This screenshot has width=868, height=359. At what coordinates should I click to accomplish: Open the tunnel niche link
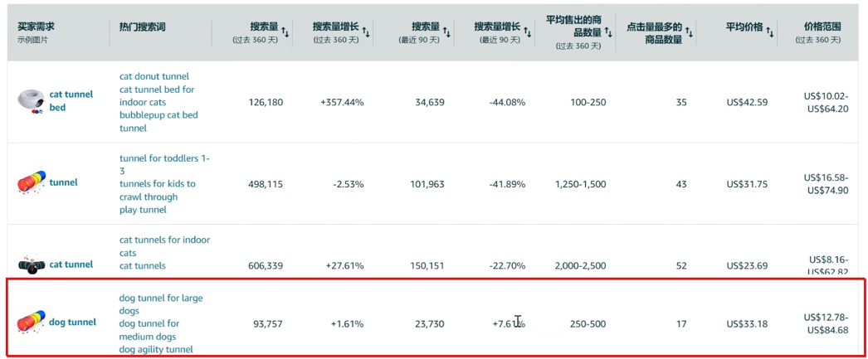click(x=63, y=182)
